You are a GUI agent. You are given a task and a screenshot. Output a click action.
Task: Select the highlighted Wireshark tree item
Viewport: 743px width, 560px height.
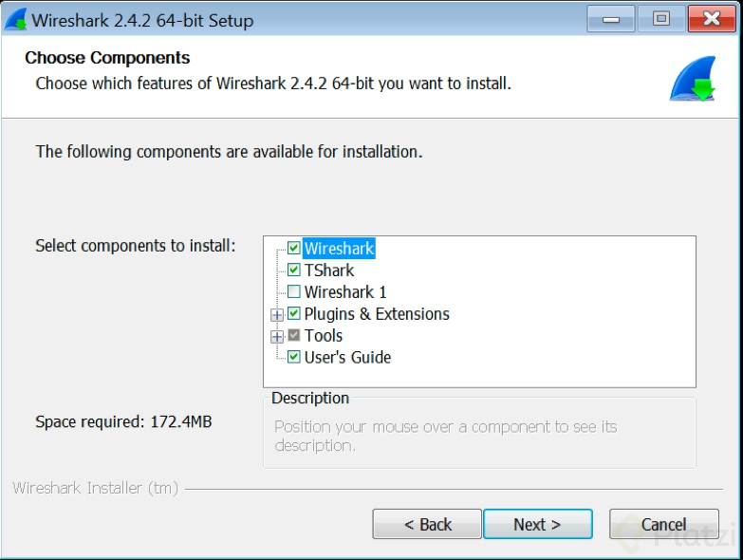click(x=339, y=249)
